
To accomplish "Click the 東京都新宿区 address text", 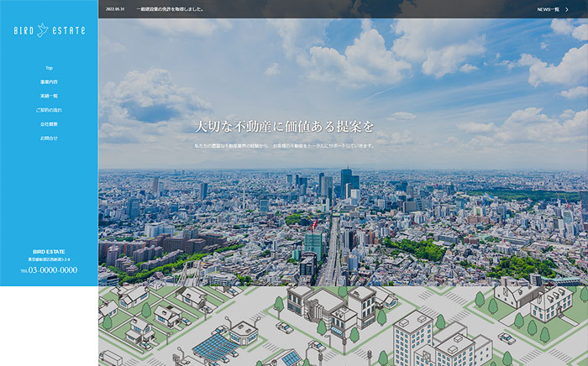I will [49, 260].
